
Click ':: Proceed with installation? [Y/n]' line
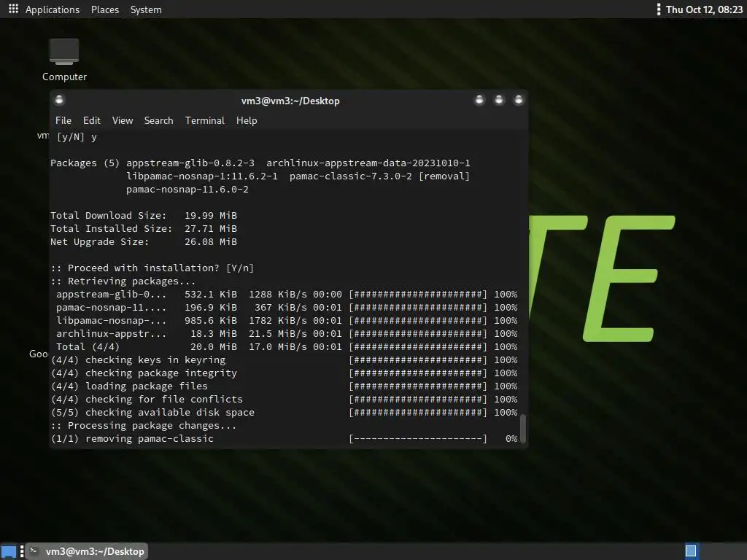pos(152,268)
